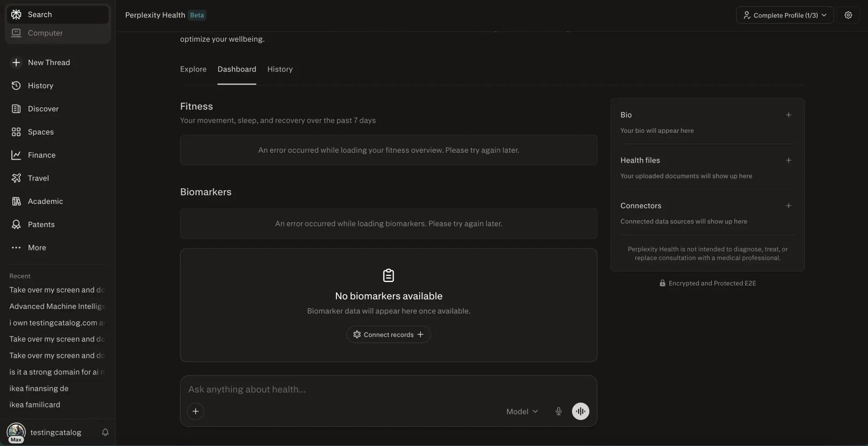The image size is (868, 446).
Task: Open Discover in the sidebar
Action: pyautogui.click(x=43, y=108)
